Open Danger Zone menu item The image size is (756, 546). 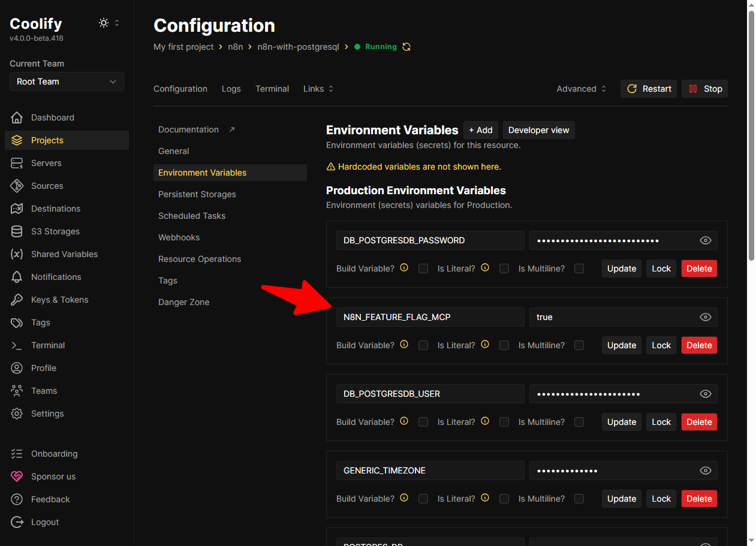(x=230, y=302)
